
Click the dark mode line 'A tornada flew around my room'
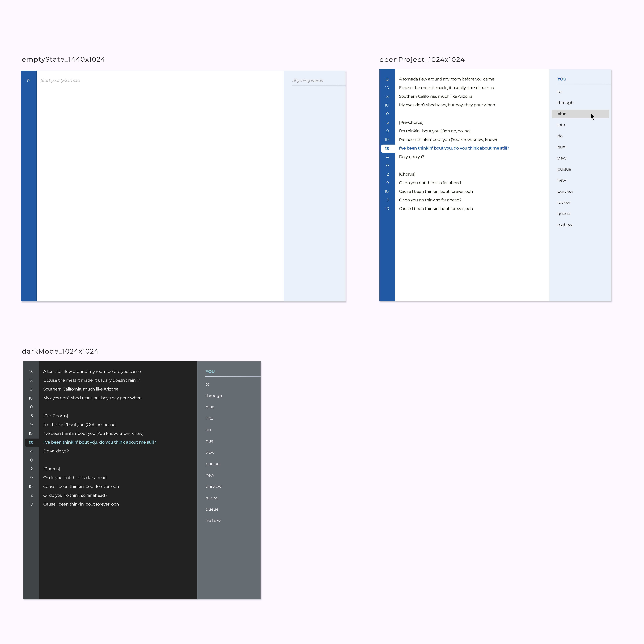coord(92,371)
